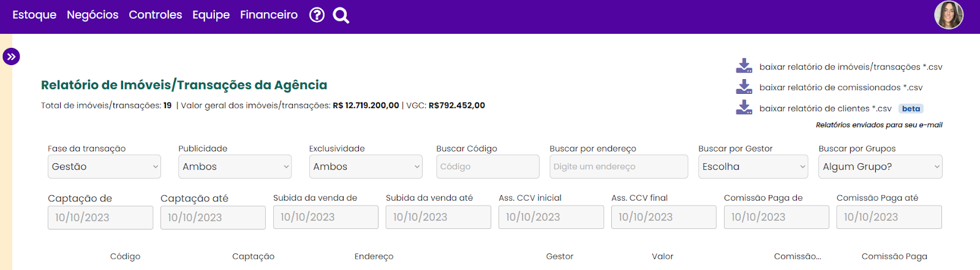Click the beta badge
Viewport: 980px width, 270px height.
(x=911, y=109)
